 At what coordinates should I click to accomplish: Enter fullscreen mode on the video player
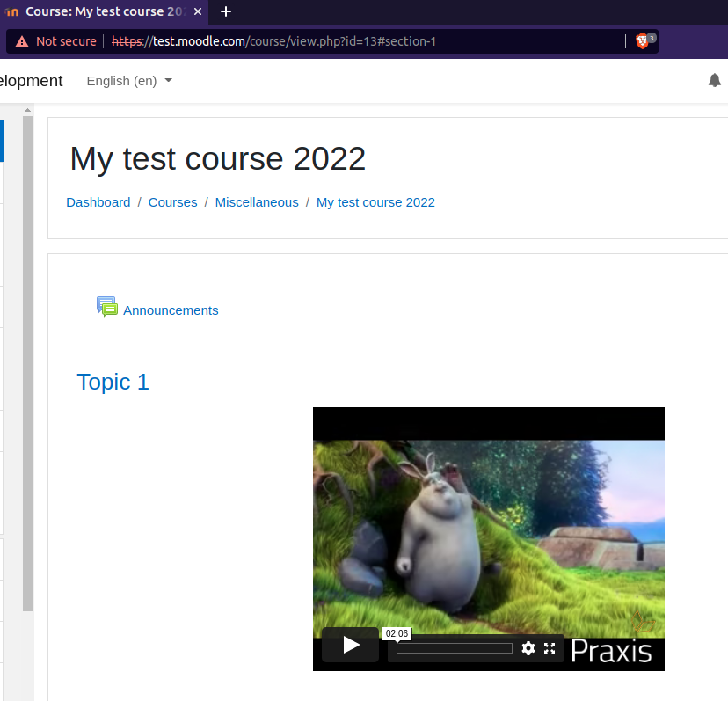point(550,648)
